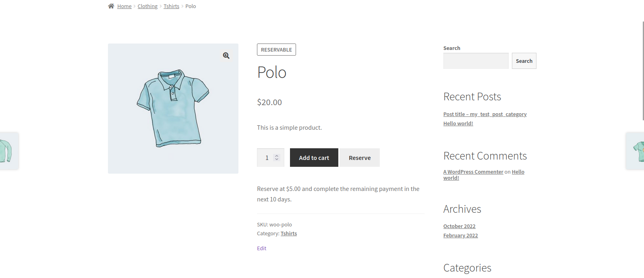The image size is (644, 278).
Task: Click the Add to cart button
Action: [314, 158]
